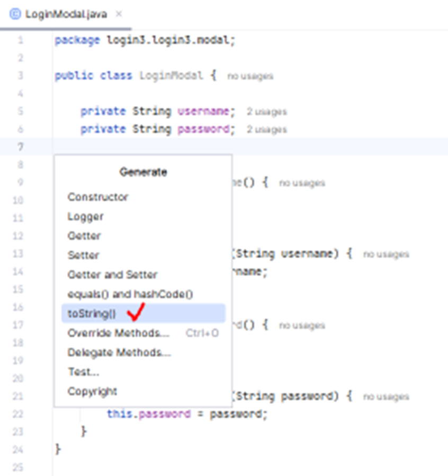Choose Constructor from the Generate menu
This screenshot has height=476, width=448.
pos(98,197)
